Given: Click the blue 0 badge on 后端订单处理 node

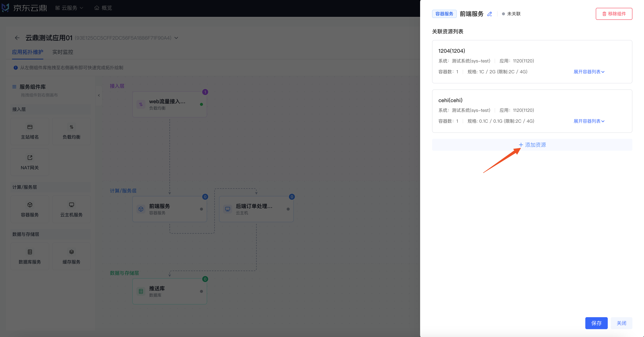Looking at the screenshot, I should coord(292,197).
